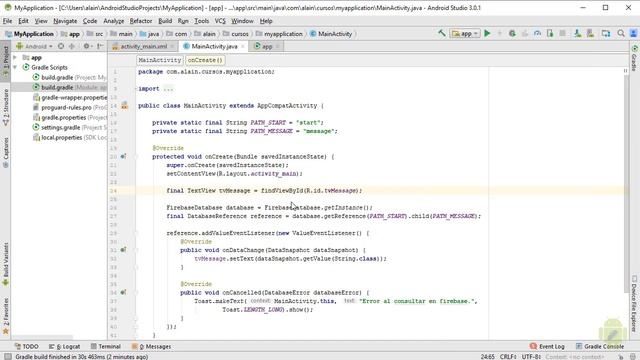The height and width of the screenshot is (360, 640).
Task: Open Project Structure icon in toolbar
Action: [606, 33]
